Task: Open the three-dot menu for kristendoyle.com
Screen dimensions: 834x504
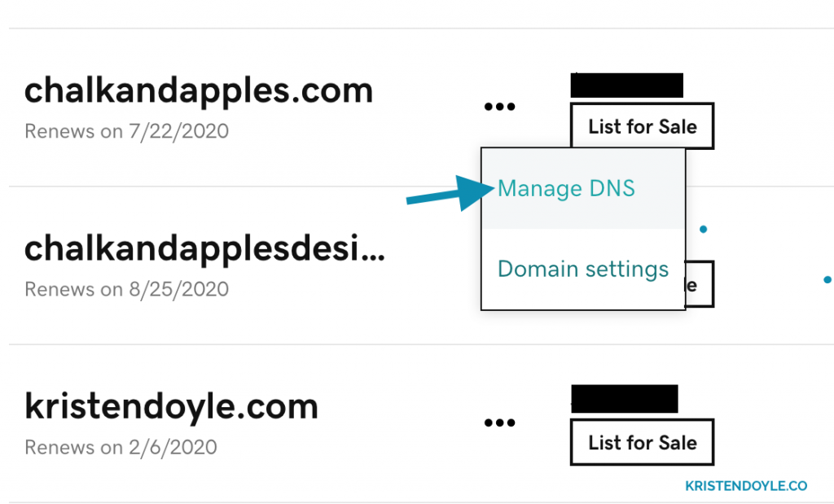Action: [499, 423]
